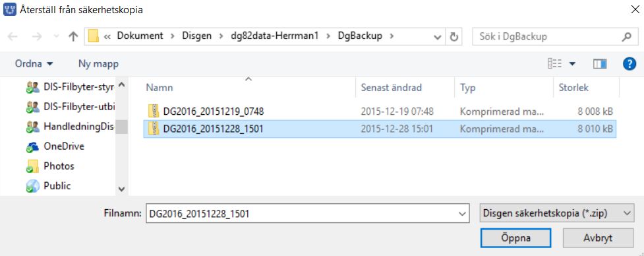Click the refresh icon in address bar
The height and width of the screenshot is (256, 644).
[x=454, y=36]
